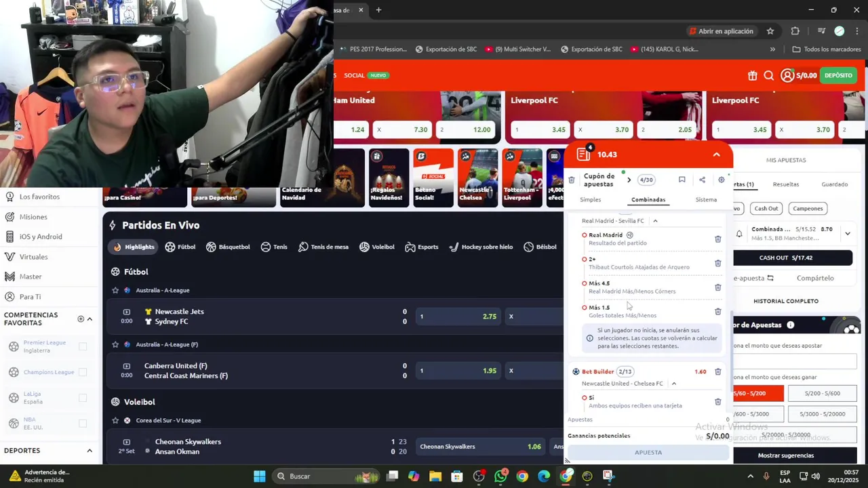Click the 'monto que deseas apostar' input field
Viewport: 868px width, 488px height.
click(795, 361)
